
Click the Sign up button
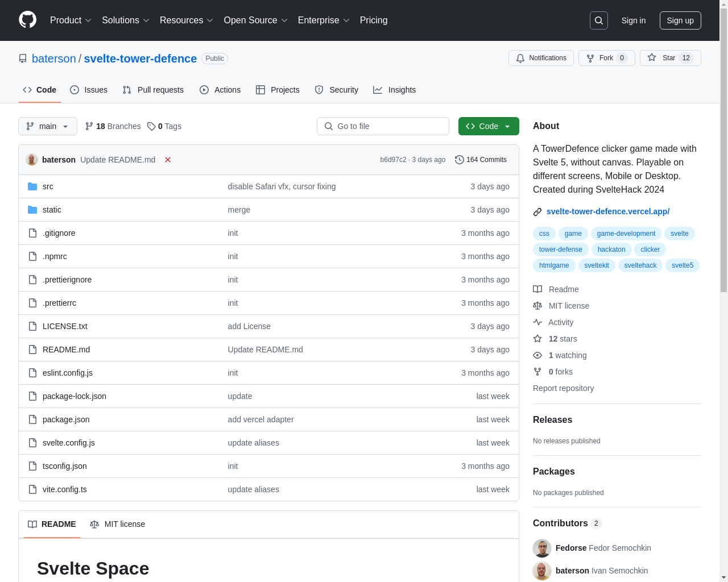coord(680,20)
